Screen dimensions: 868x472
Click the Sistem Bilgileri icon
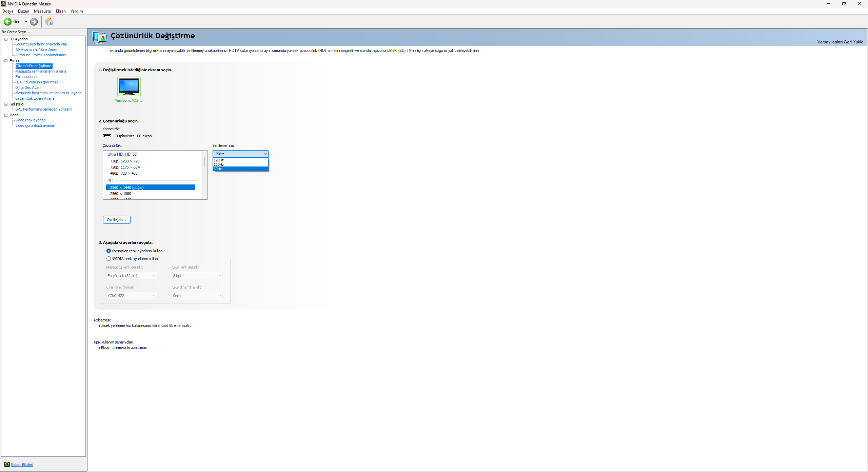(x=7, y=465)
